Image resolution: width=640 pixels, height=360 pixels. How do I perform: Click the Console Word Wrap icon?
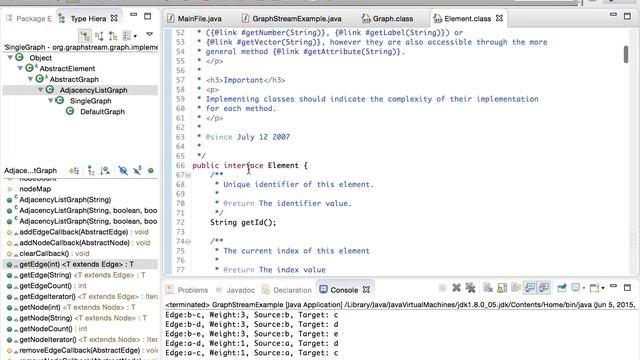click(x=516, y=288)
